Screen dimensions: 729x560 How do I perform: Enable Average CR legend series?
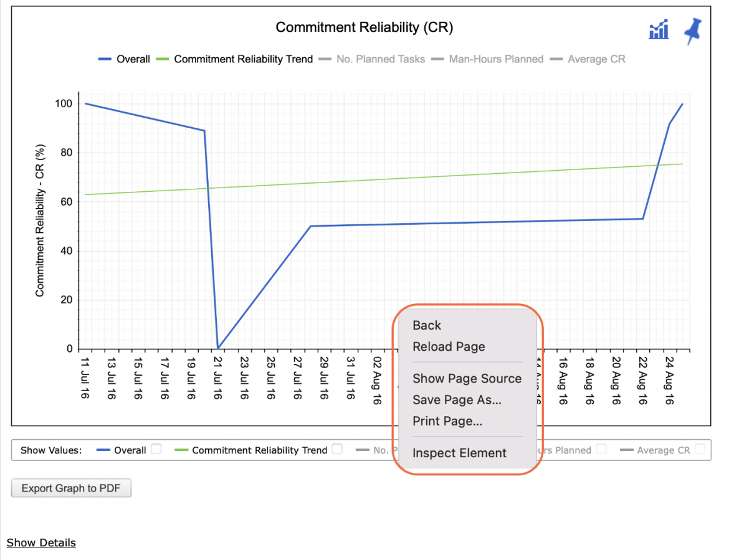588,59
